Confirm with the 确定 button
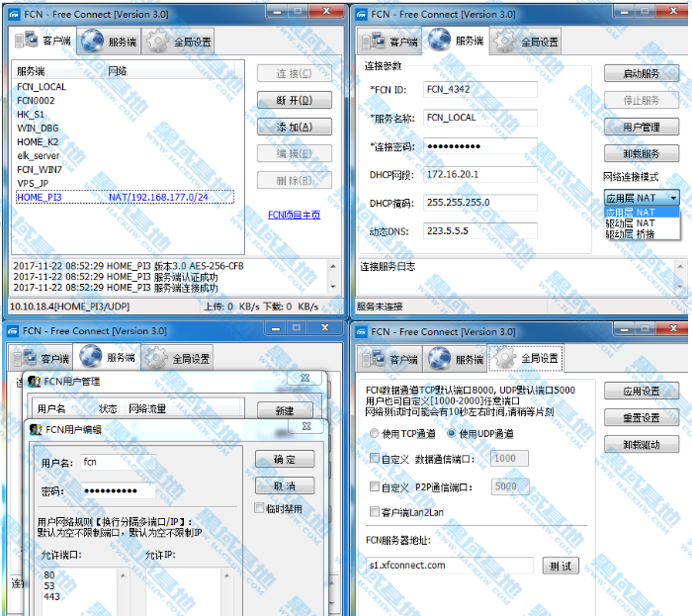The height and width of the screenshot is (616, 692). pyautogui.click(x=285, y=459)
